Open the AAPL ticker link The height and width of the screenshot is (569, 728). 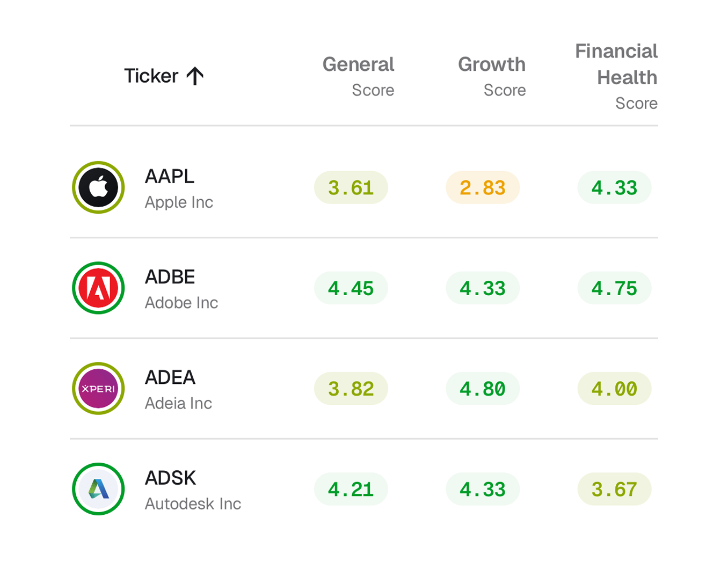tap(169, 177)
